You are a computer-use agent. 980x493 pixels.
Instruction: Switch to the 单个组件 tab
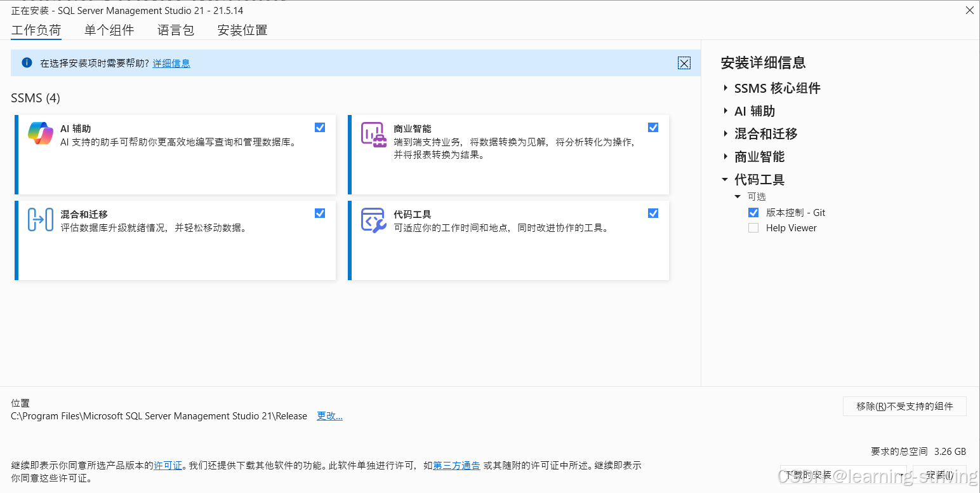point(109,30)
